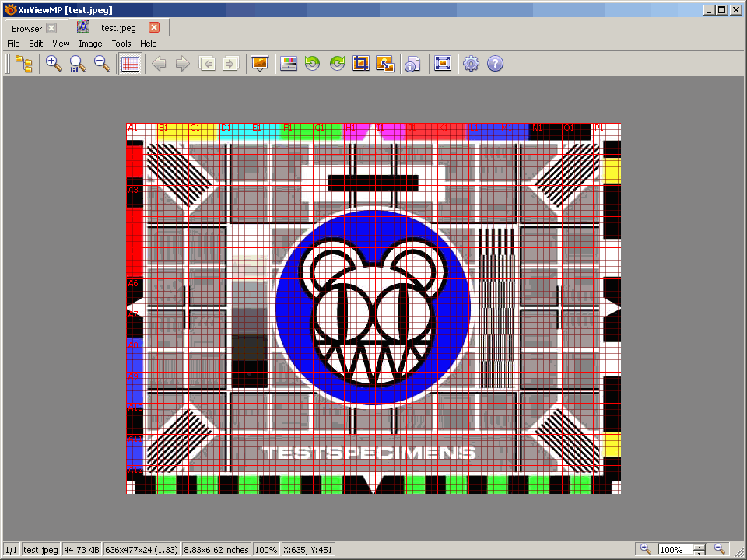The image size is (747, 560).
Task: Click the status bar zoom in icon
Action: [645, 549]
